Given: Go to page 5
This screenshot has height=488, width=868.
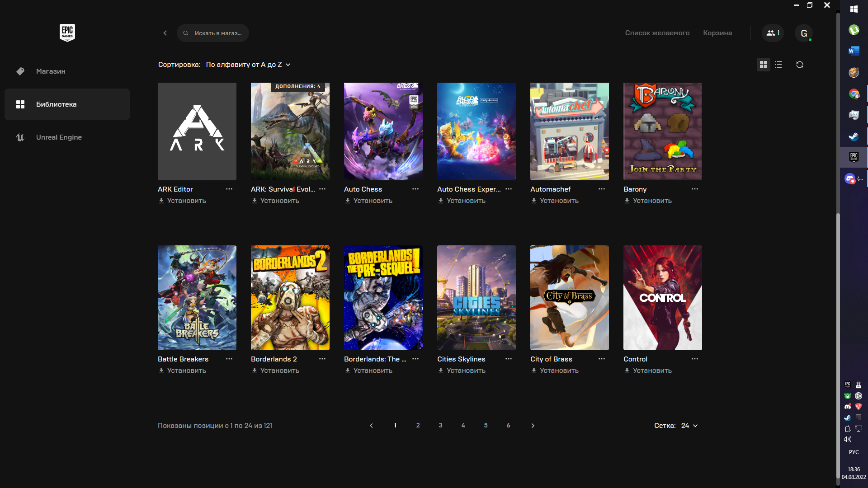Looking at the screenshot, I should click(486, 426).
